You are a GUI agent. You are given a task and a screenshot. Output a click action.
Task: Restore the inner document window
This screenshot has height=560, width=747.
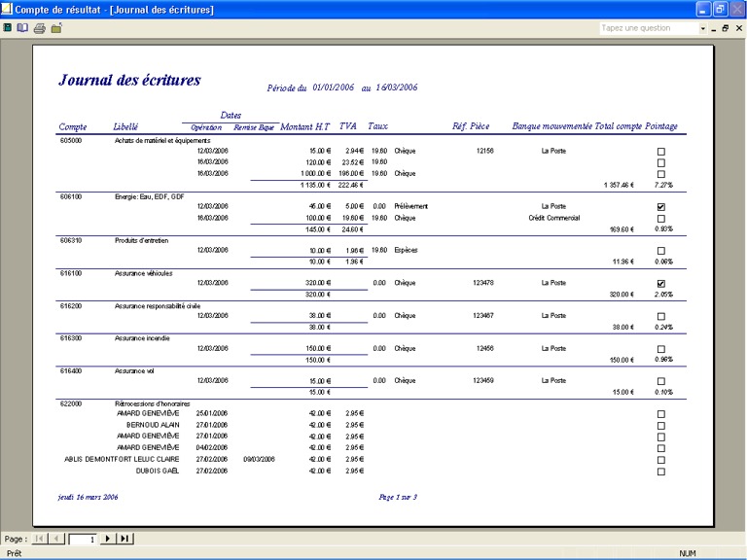click(x=726, y=28)
